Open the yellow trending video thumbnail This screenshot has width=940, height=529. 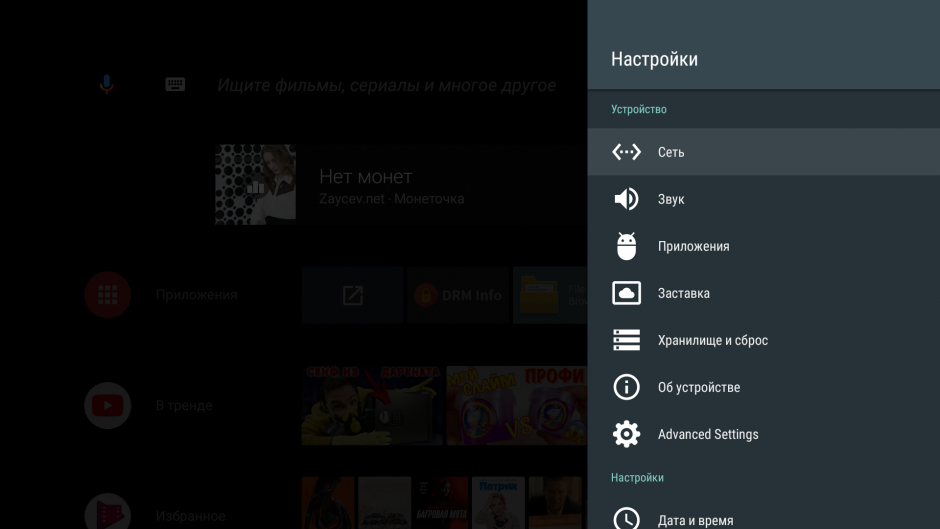tap(372, 405)
